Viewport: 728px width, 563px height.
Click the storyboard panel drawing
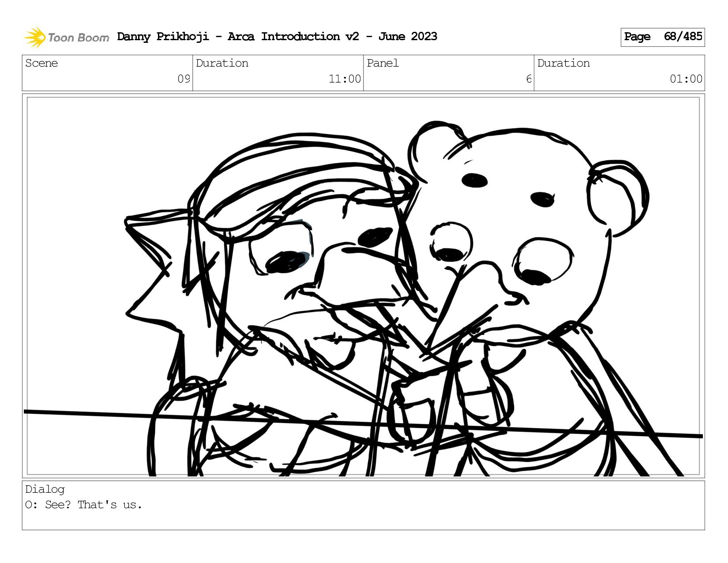pyautogui.click(x=363, y=286)
